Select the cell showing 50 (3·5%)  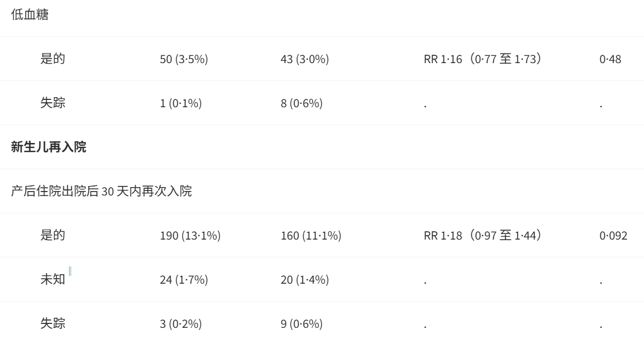click(184, 59)
